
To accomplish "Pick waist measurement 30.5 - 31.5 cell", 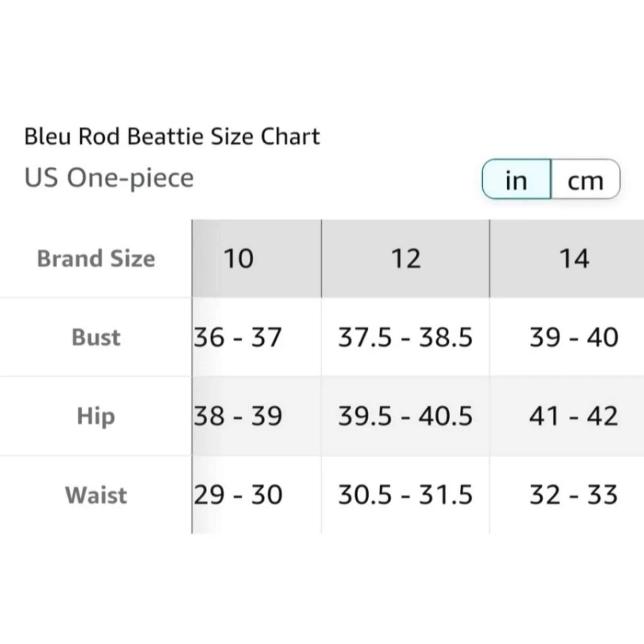I will pyautogui.click(x=405, y=495).
